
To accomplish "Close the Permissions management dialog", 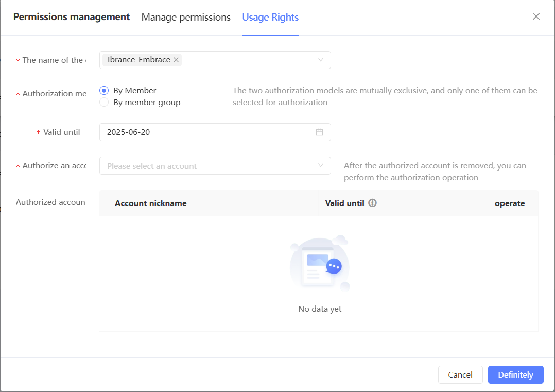I will click(536, 16).
